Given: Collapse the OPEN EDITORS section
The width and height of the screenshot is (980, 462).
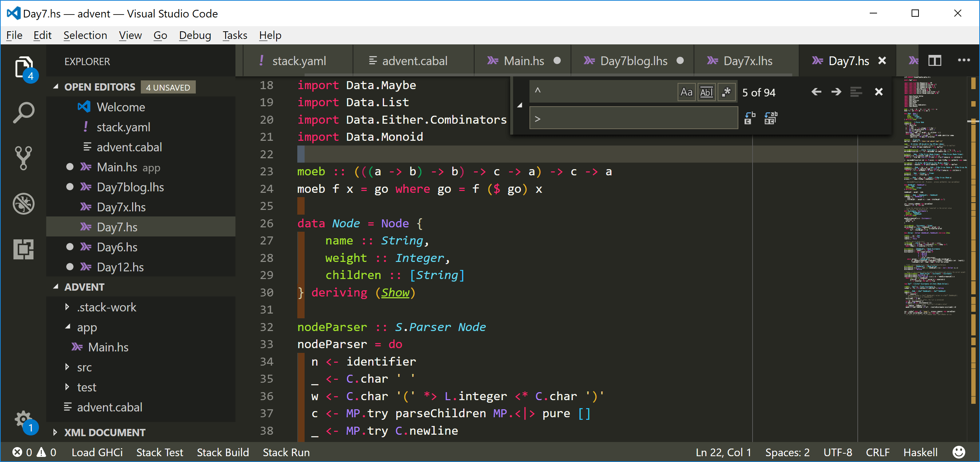Looking at the screenshot, I should pyautogui.click(x=56, y=87).
